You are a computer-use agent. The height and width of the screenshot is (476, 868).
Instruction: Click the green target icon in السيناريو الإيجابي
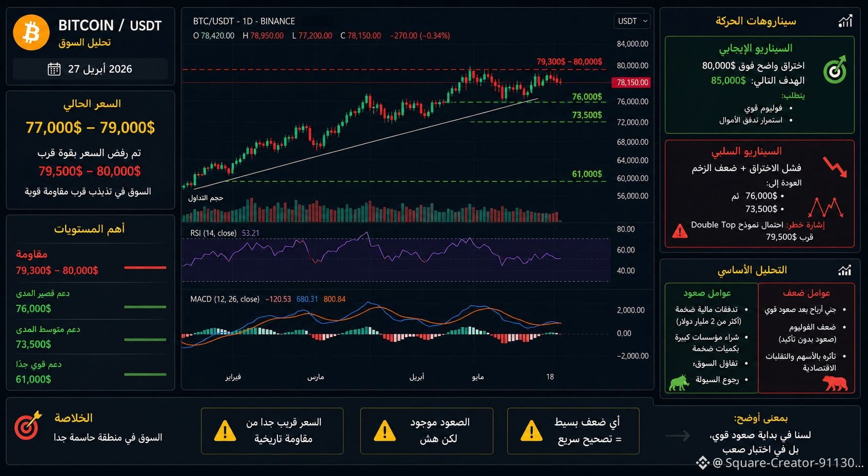click(x=835, y=70)
